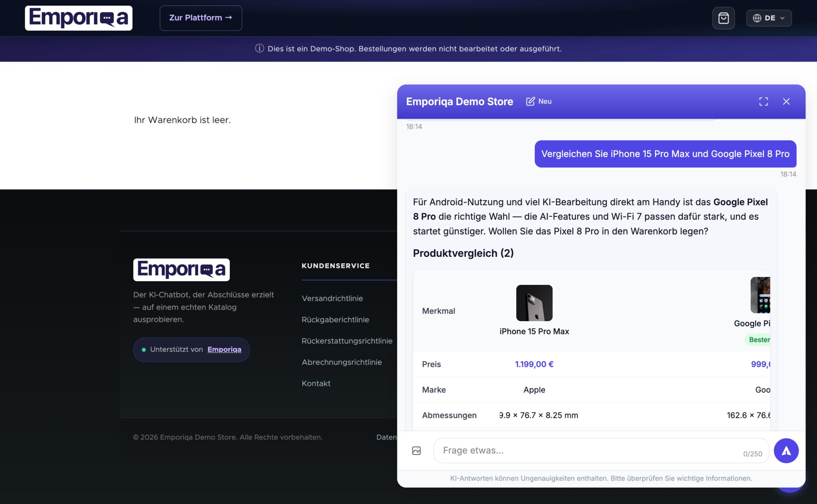This screenshot has width=817, height=504.
Task: Select the Preis row label
Action: [x=431, y=364]
